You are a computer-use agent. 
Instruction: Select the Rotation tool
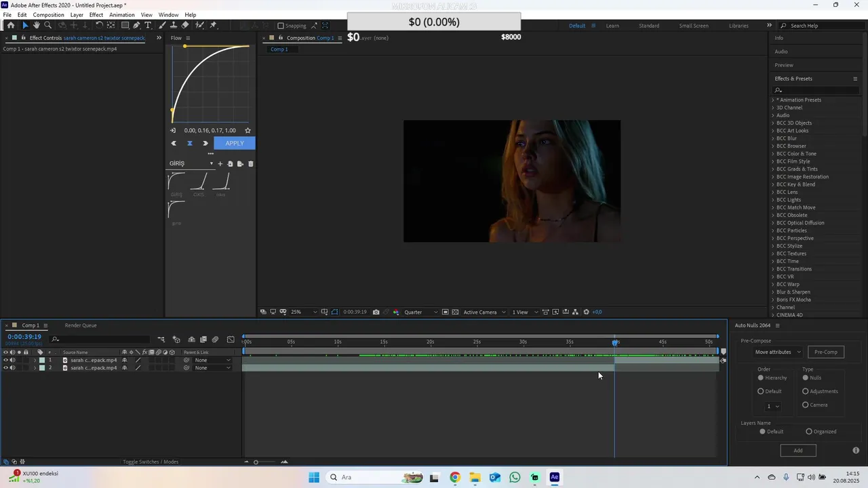coord(99,25)
